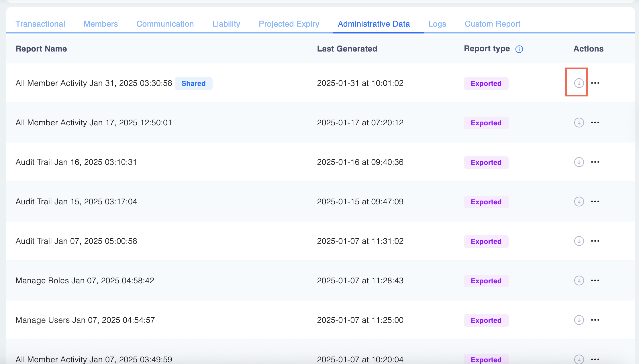This screenshot has height=364, width=639.
Task: Open more actions menu for Manage Users report
Action: (595, 320)
